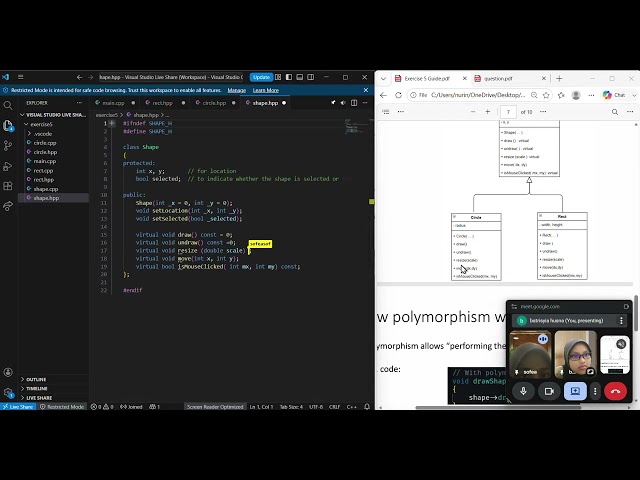Add this PDF page to favorites
This screenshot has height=480, width=640.
[546, 95]
